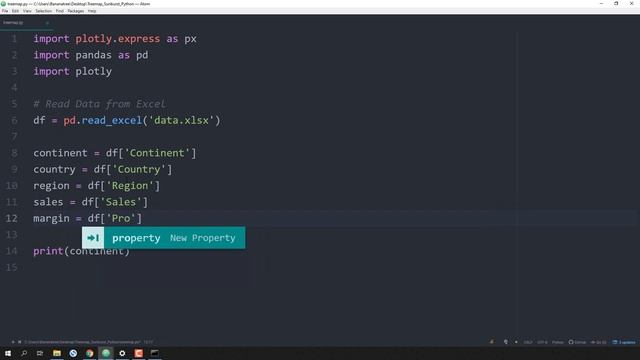Open Google Chrome from the taskbar
640x360 pixels.
click(89, 353)
